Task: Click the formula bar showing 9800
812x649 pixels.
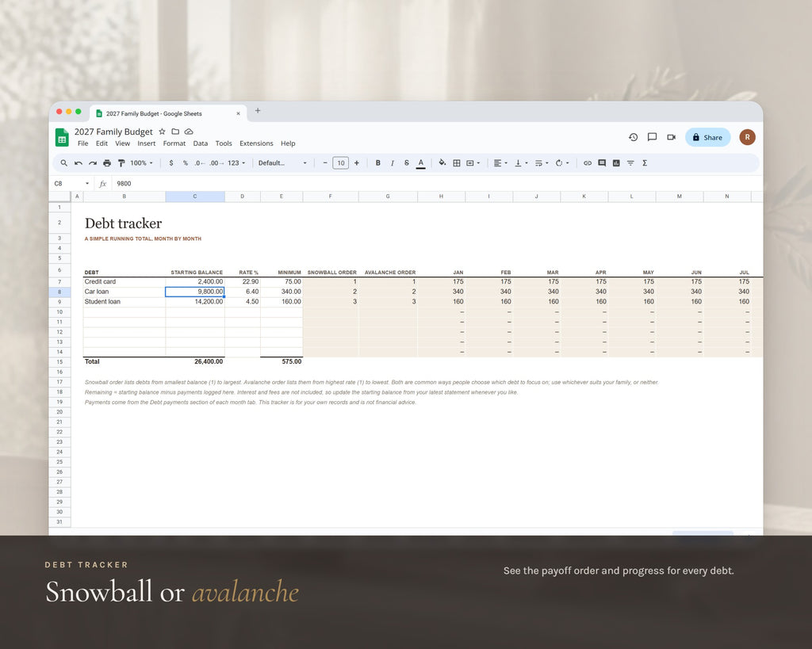Action: tap(435, 184)
